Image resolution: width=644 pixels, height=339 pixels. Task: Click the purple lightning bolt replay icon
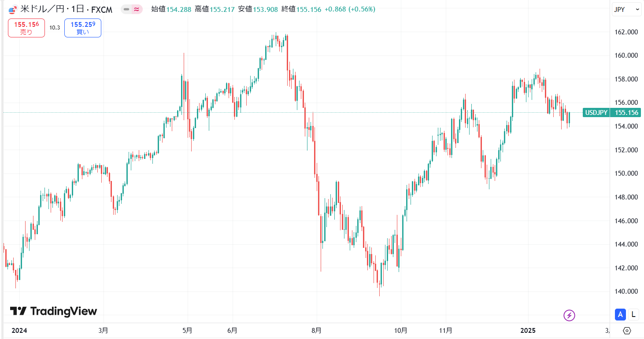(570, 315)
